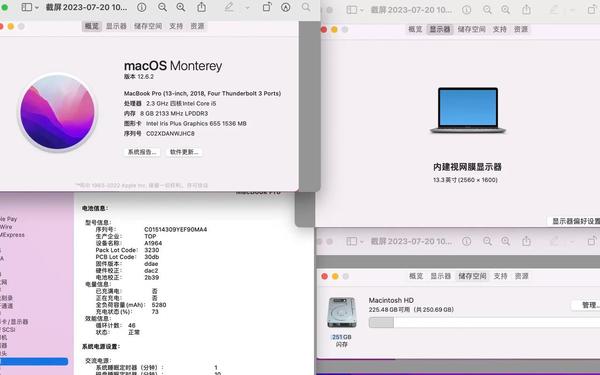The width and height of the screenshot is (600, 375).
Task: Zoom out in the top-right Preview window
Action: pyautogui.click(x=487, y=10)
